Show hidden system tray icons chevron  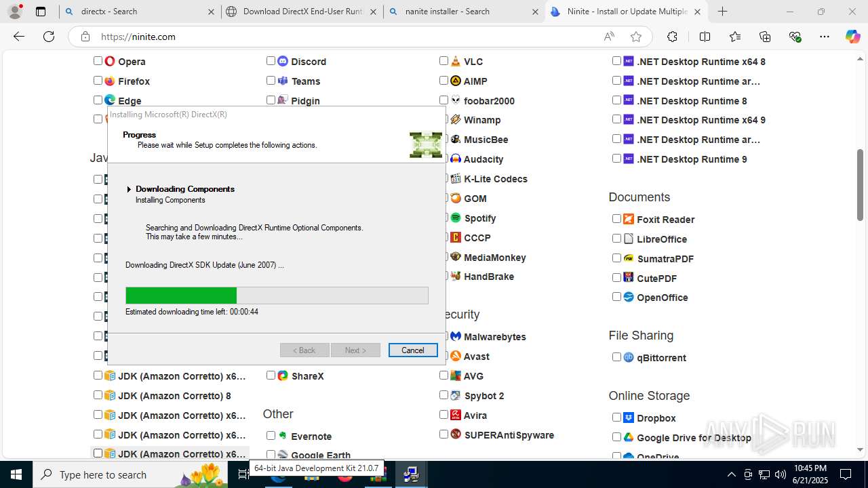click(x=731, y=474)
